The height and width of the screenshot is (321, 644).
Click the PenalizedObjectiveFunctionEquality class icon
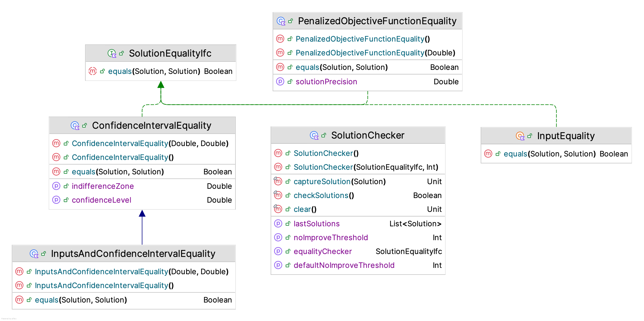(281, 21)
